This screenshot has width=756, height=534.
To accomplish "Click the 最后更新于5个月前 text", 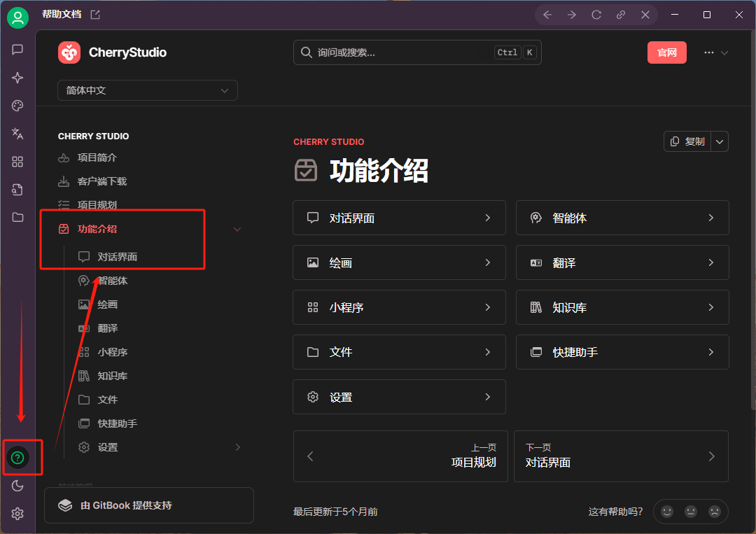I will point(335,512).
